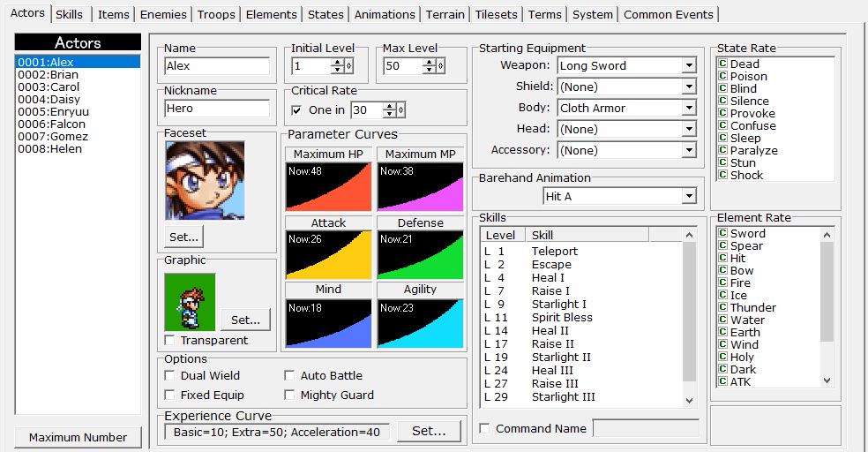Click the Ice element rate C icon
This screenshot has width=868, height=452.
tap(722, 295)
